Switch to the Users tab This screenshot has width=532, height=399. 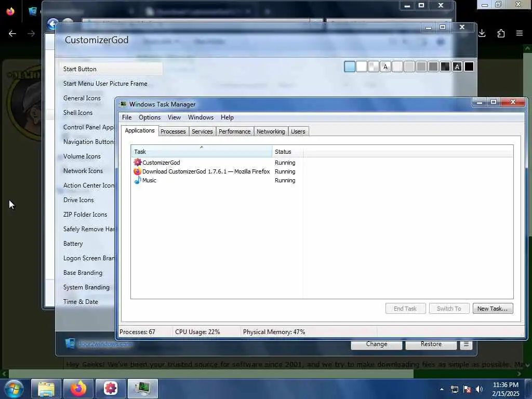point(298,131)
